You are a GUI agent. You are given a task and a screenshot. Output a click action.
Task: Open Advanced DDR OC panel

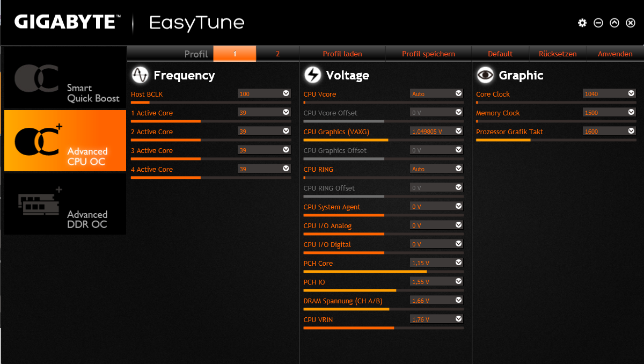coord(65,204)
